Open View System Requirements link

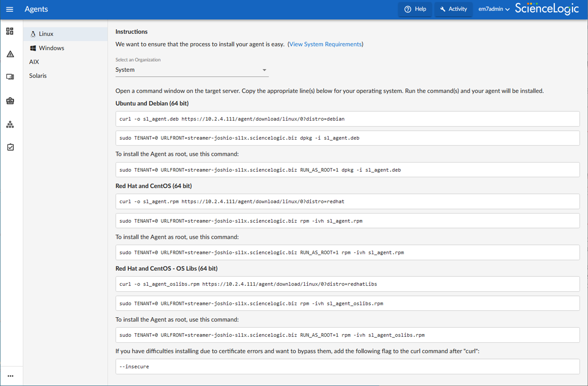tap(325, 44)
